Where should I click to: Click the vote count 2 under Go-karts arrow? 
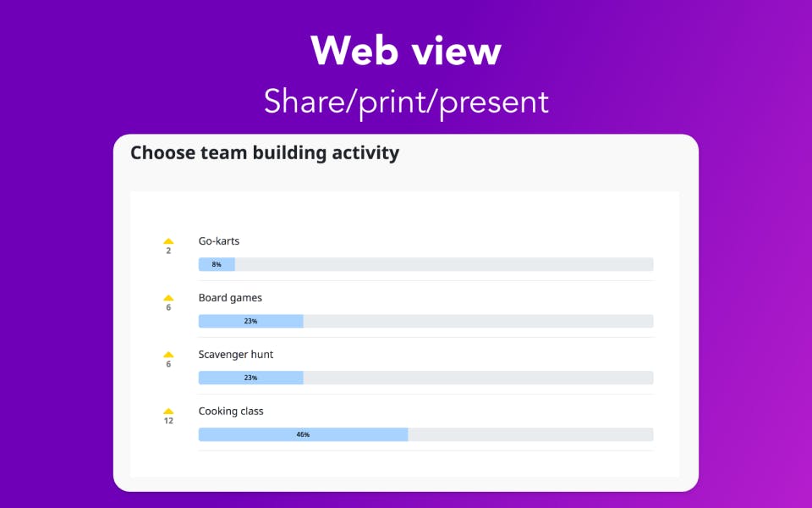[168, 251]
